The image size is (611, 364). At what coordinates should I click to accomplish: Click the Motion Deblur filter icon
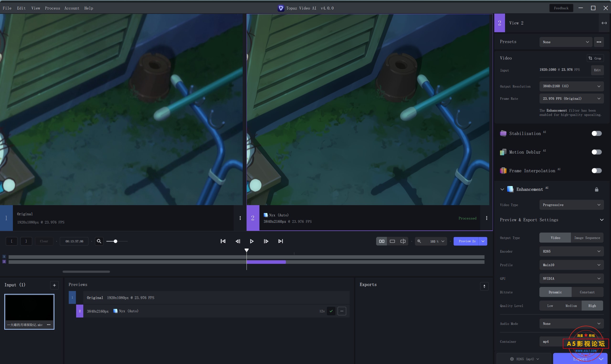[x=503, y=152]
